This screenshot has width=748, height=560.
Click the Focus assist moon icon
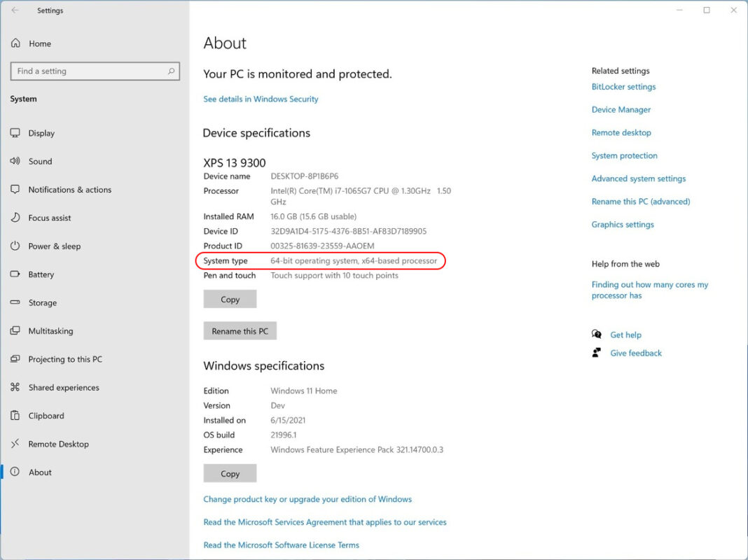tap(15, 217)
